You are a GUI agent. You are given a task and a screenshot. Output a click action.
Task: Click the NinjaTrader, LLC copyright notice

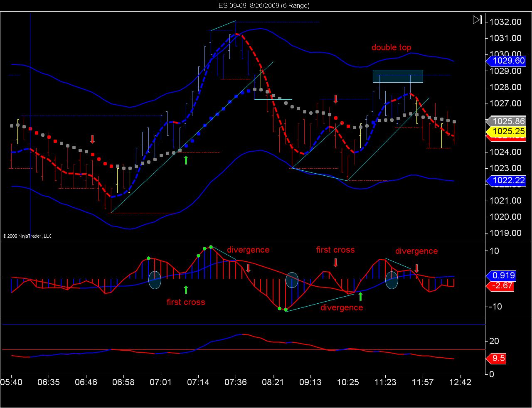(27, 236)
